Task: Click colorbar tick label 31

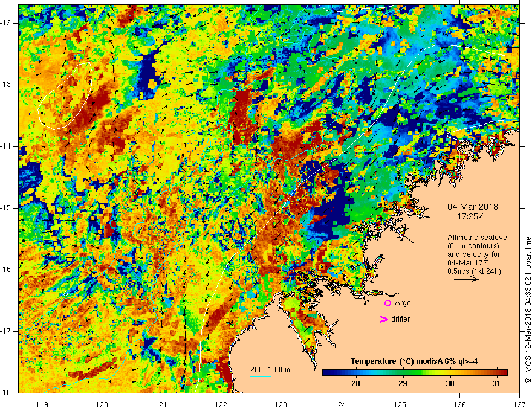Action: (x=496, y=384)
